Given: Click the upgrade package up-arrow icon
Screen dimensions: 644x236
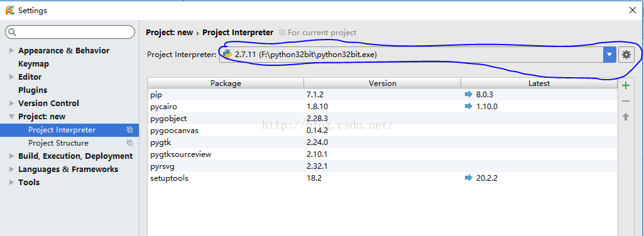Looking at the screenshot, I should (x=626, y=117).
